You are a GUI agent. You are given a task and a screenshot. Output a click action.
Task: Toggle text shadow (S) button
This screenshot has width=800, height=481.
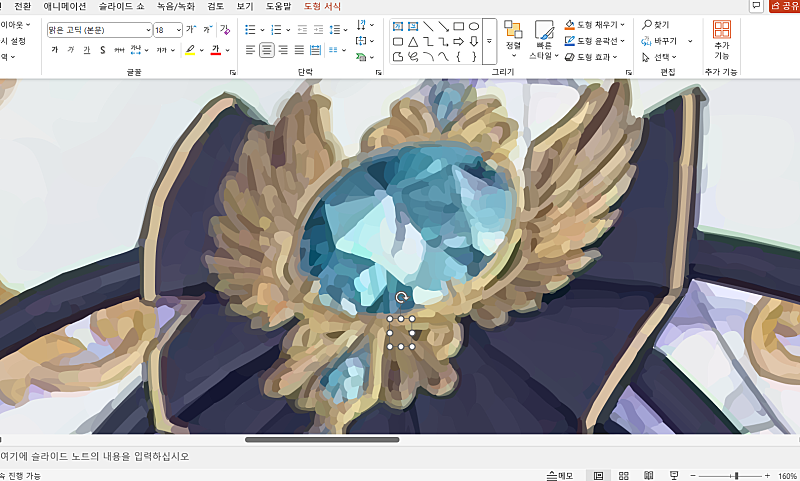[103, 50]
